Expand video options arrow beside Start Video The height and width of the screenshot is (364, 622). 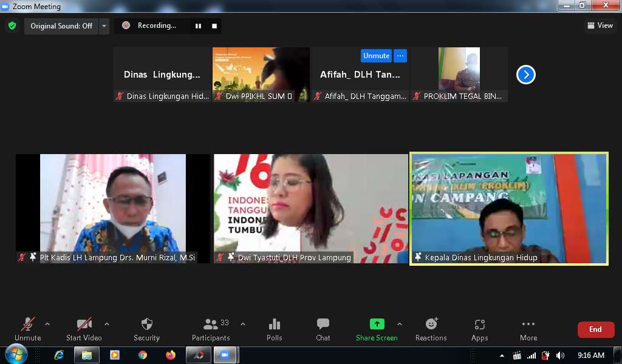pyautogui.click(x=107, y=324)
